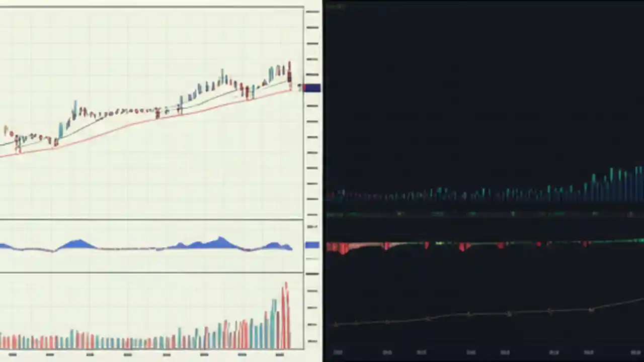Click the highlighted blue price tag on light chart

point(312,88)
